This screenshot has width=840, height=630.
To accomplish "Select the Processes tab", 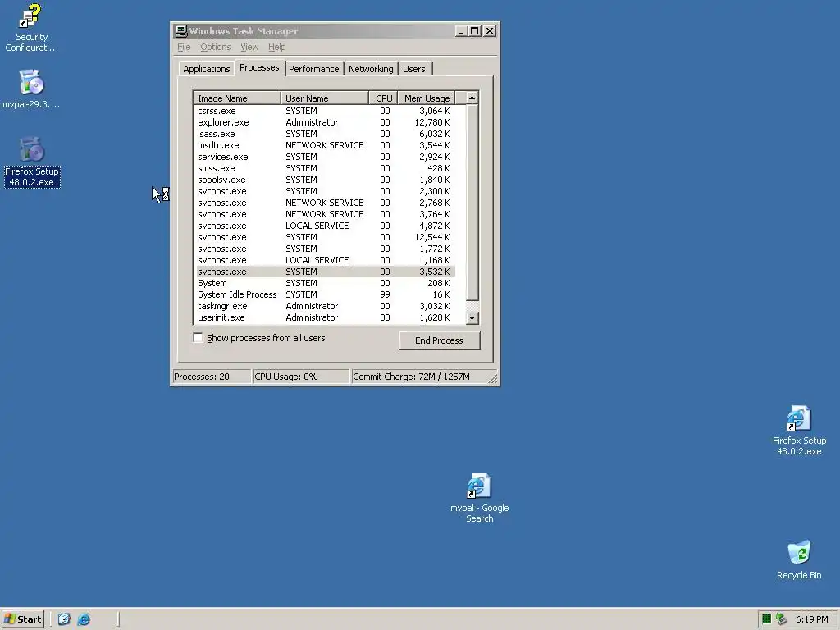I will click(x=259, y=67).
